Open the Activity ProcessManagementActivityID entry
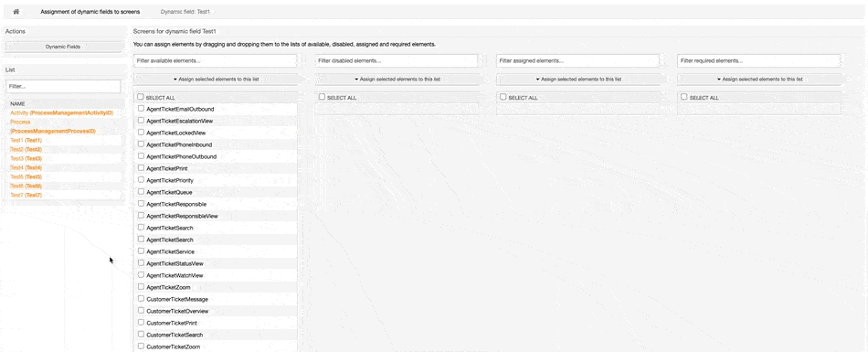This screenshot has height=352, width=868. click(x=61, y=112)
